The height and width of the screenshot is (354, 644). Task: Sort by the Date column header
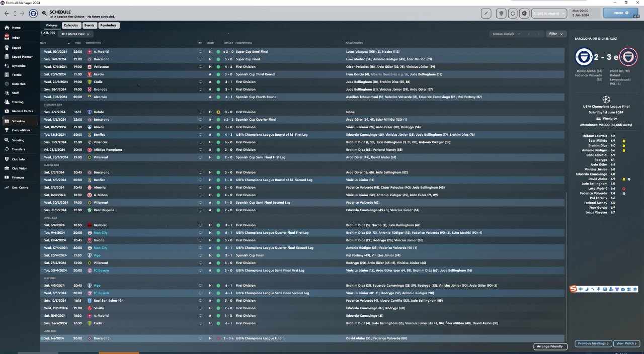point(43,43)
